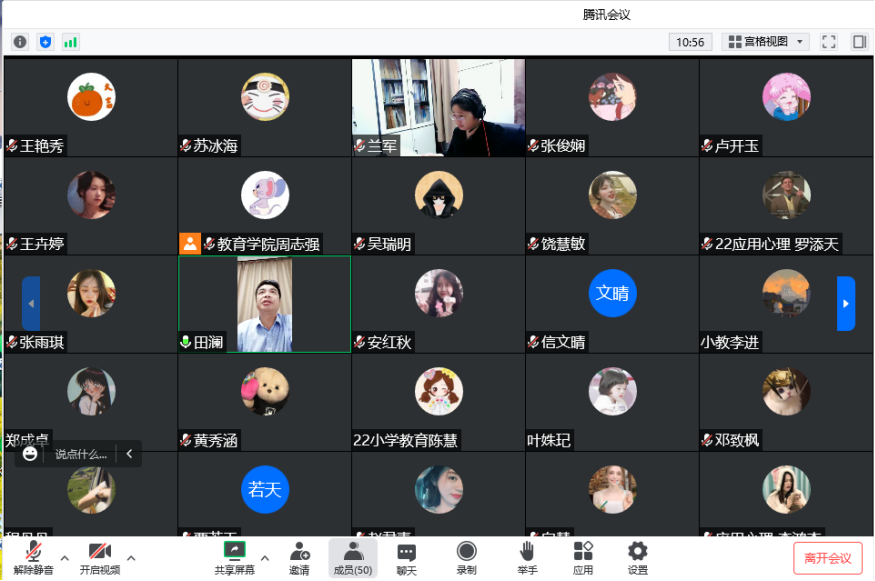Open the 宫格视图 view layout dropdown
The height and width of the screenshot is (581, 875).
click(766, 42)
